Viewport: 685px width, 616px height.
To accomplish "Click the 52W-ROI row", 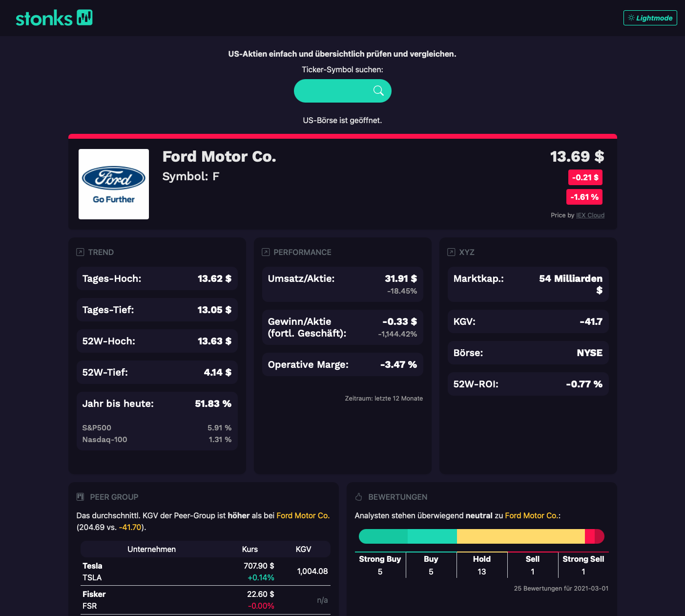I will (528, 384).
